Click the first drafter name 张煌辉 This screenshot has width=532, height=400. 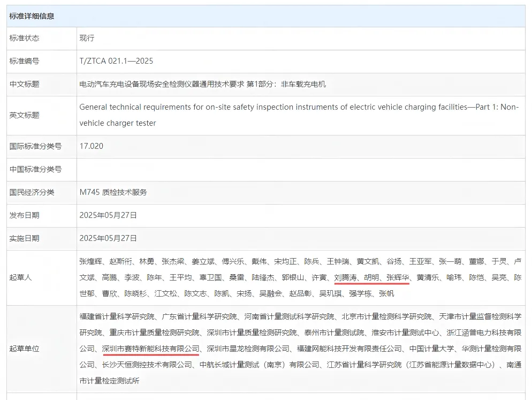(90, 261)
